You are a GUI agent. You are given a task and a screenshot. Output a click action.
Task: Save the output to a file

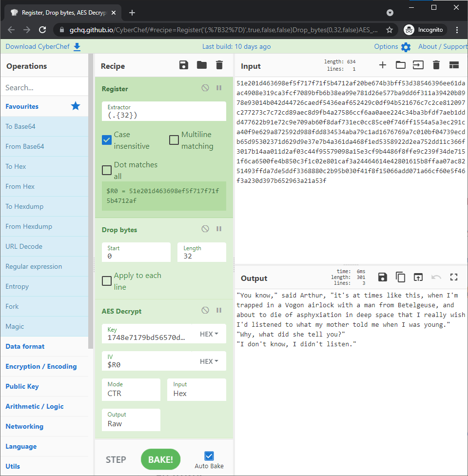(x=382, y=277)
